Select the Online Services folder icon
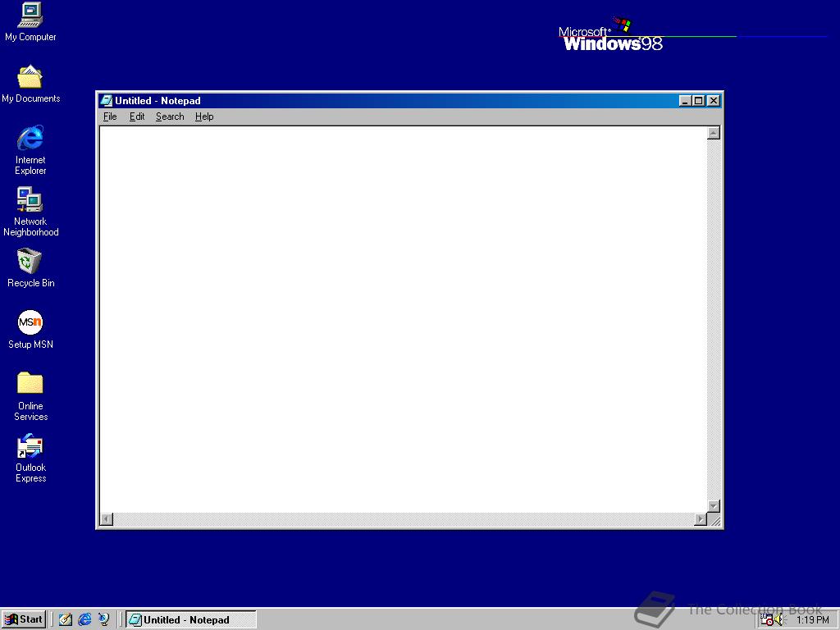 pos(30,396)
